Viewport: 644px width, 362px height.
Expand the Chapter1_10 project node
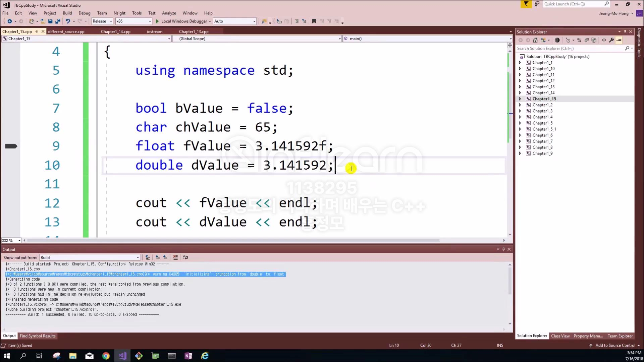520,69
